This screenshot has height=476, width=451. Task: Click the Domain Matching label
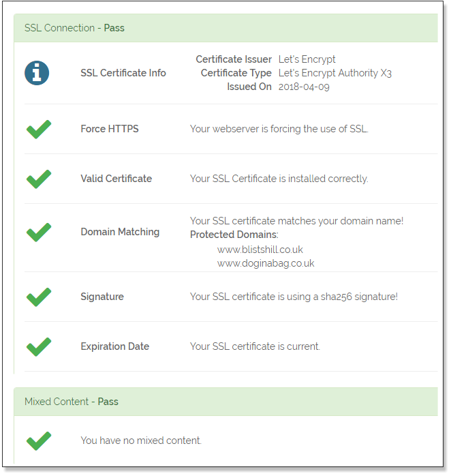click(x=120, y=232)
